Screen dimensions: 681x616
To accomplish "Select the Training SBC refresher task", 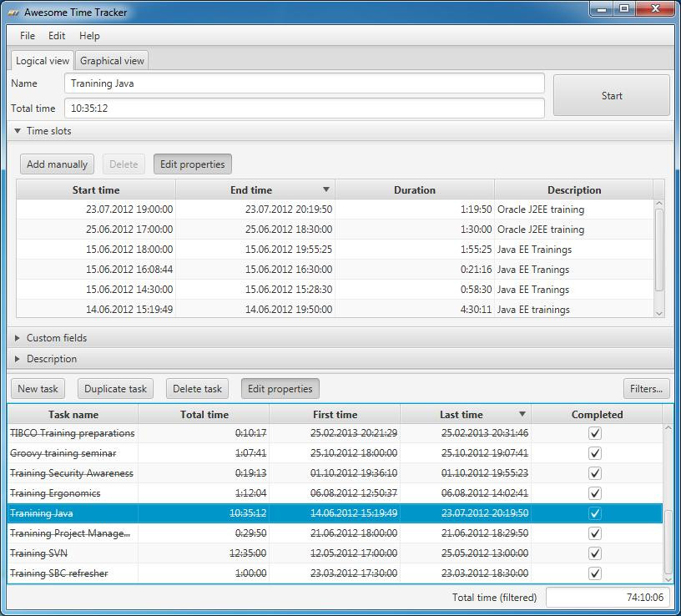I will [335, 573].
